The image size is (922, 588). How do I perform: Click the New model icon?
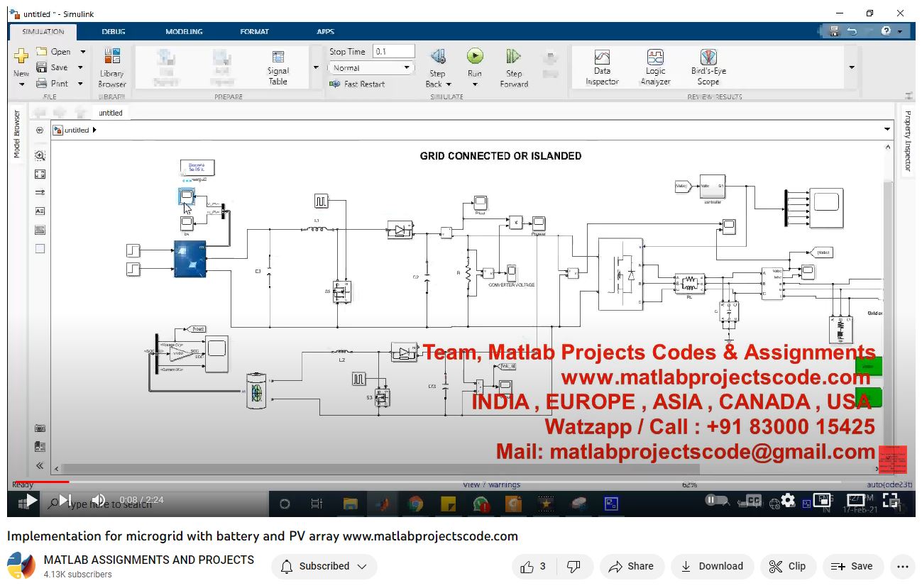point(21,55)
